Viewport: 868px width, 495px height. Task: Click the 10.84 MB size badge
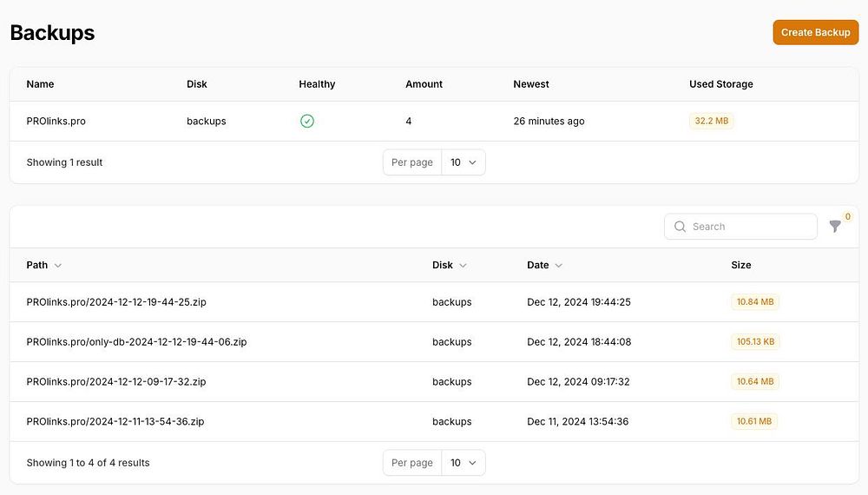[x=754, y=302]
